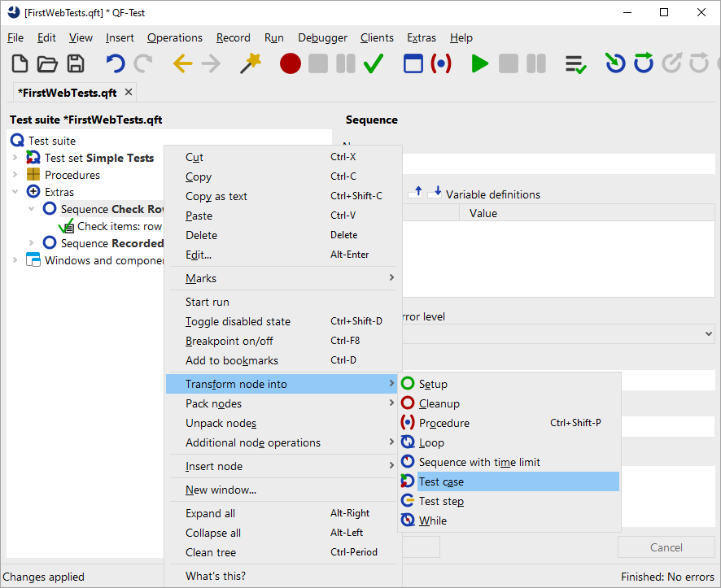This screenshot has height=588, width=721.
Task: Click the grayed-out redo arrow
Action: [x=143, y=63]
